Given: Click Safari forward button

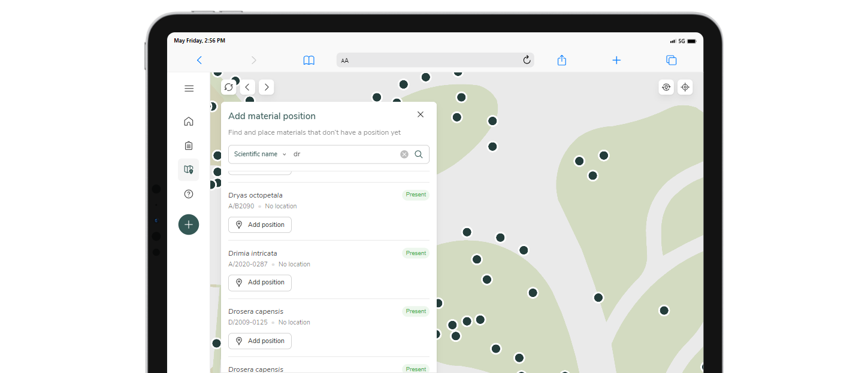Looking at the screenshot, I should pyautogui.click(x=254, y=60).
